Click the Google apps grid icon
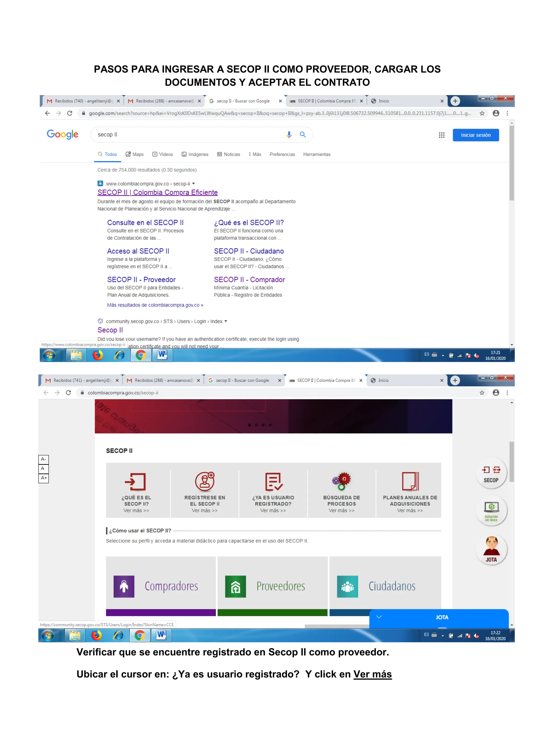Viewport: 535px width, 756px height. pos(441,135)
